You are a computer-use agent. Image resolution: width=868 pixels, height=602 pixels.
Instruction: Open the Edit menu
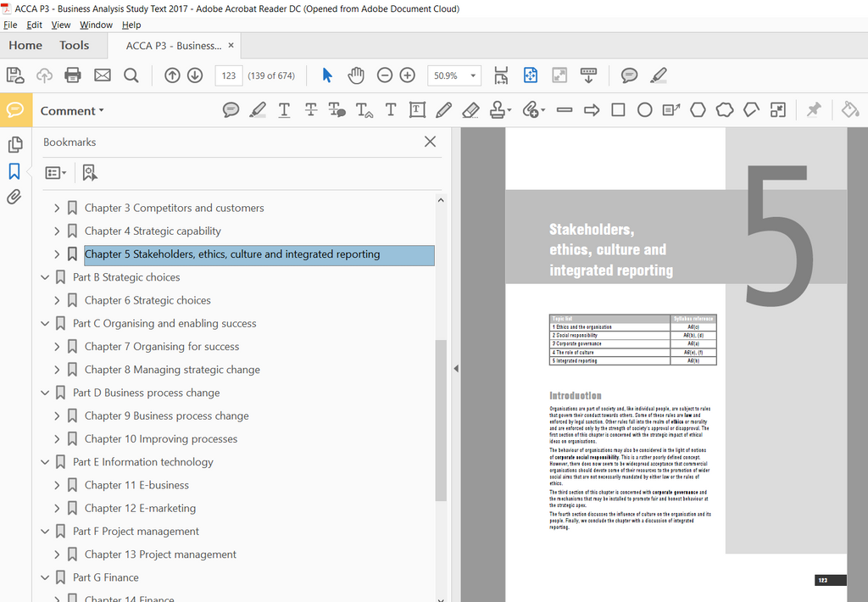coord(34,25)
